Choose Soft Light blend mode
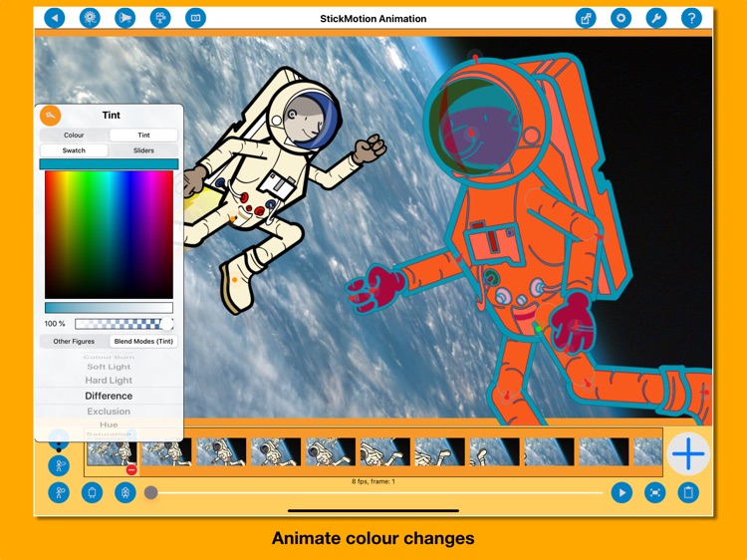 tap(109, 367)
